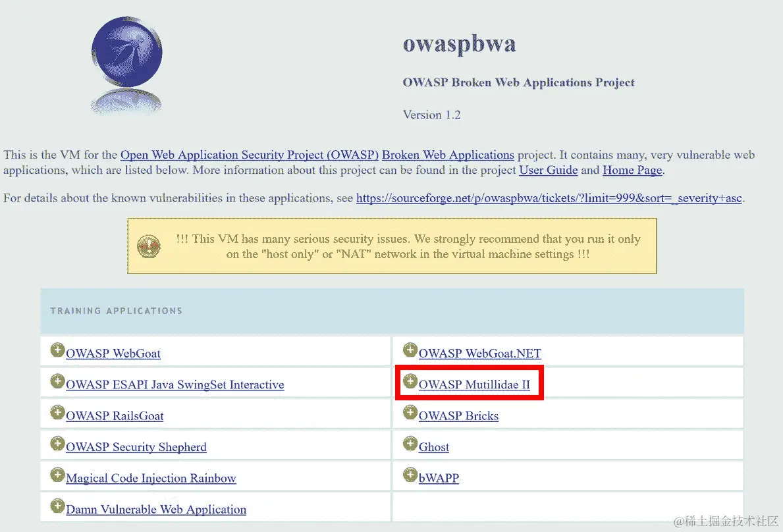Screen dimensions: 783x532
Task: Open the OWASP Bricks link
Action: [x=458, y=415]
